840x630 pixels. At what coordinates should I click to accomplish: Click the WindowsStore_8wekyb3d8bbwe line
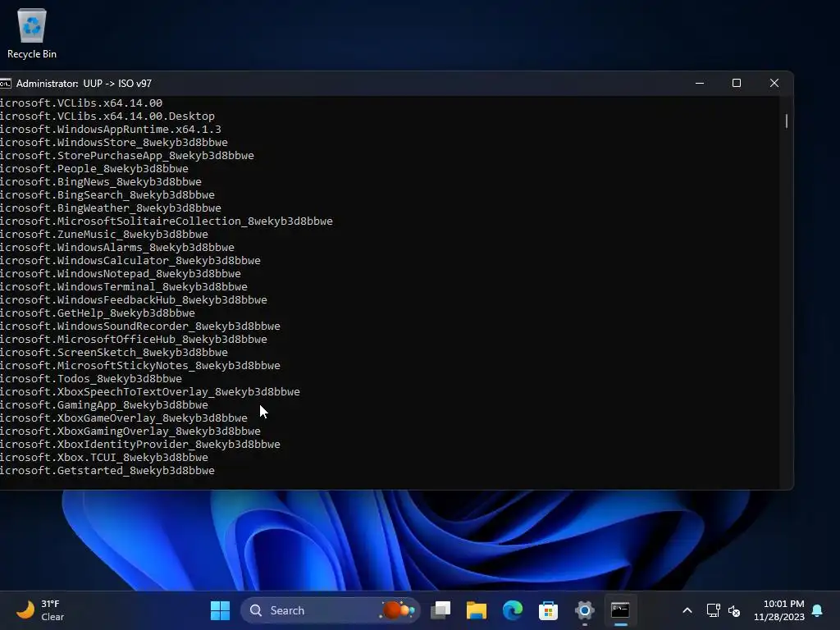tap(113, 143)
